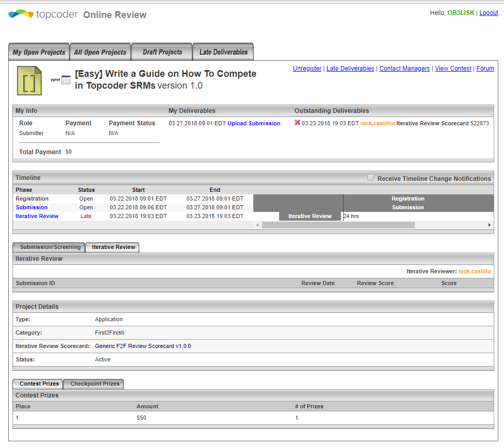
Task: Click the Registration gantt bar
Action: [373, 198]
